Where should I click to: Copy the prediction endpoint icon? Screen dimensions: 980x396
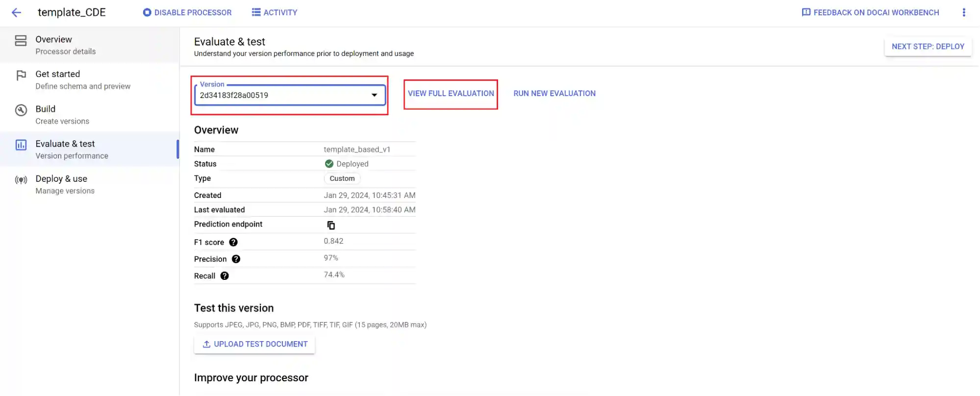(331, 225)
